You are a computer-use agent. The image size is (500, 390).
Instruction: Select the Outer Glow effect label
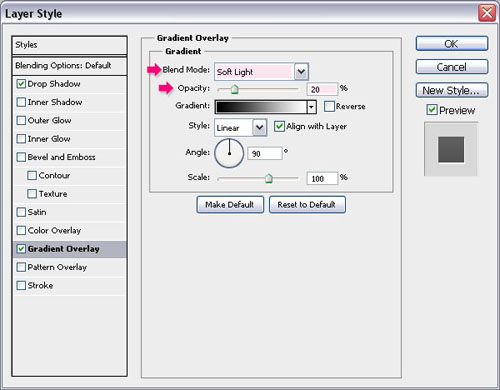coord(50,120)
